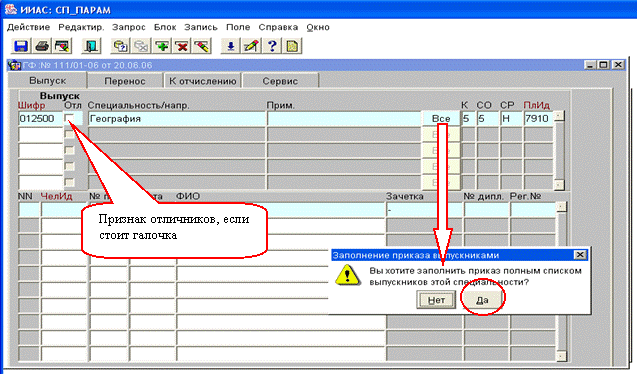
Task: Click the Зачетка field in first graduate row
Action: tap(424, 210)
